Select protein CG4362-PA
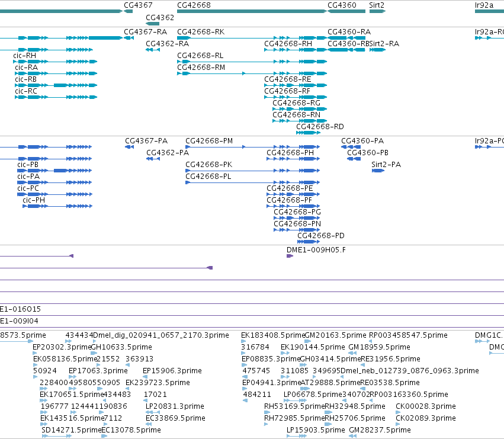Image resolution: width=504 pixels, height=439 pixels. (168, 153)
